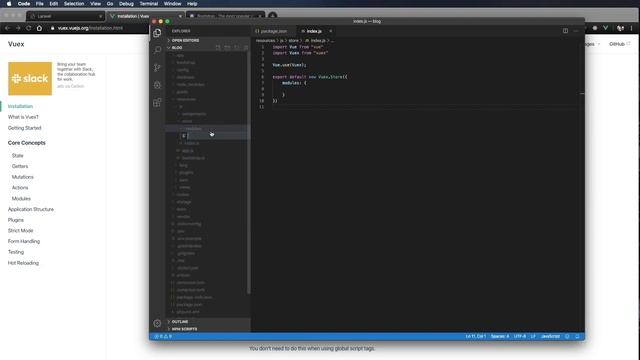Open the Mutations link in Vuex sidebar
The height and width of the screenshot is (360, 640).
click(x=22, y=177)
